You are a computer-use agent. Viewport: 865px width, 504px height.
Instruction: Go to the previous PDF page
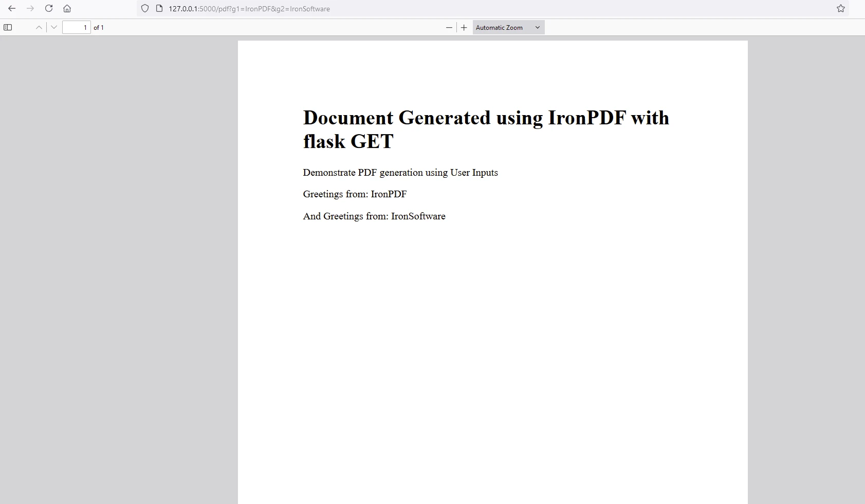[39, 27]
